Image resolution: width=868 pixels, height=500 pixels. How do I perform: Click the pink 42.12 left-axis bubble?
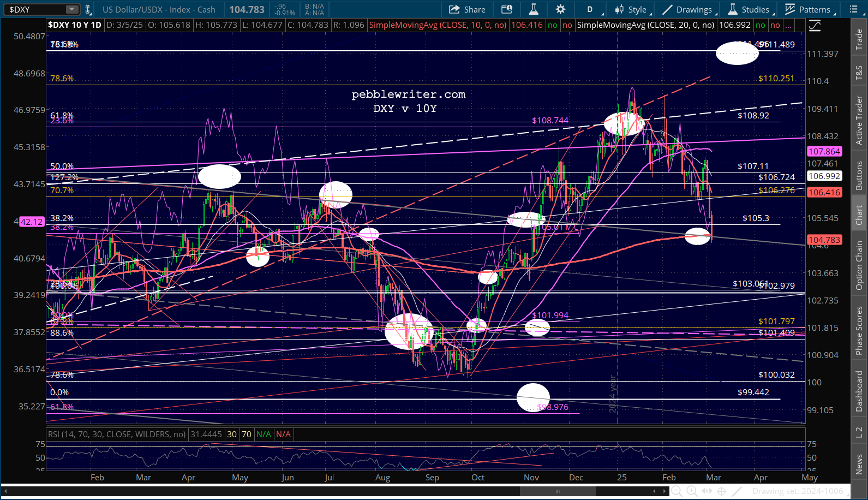(x=32, y=222)
